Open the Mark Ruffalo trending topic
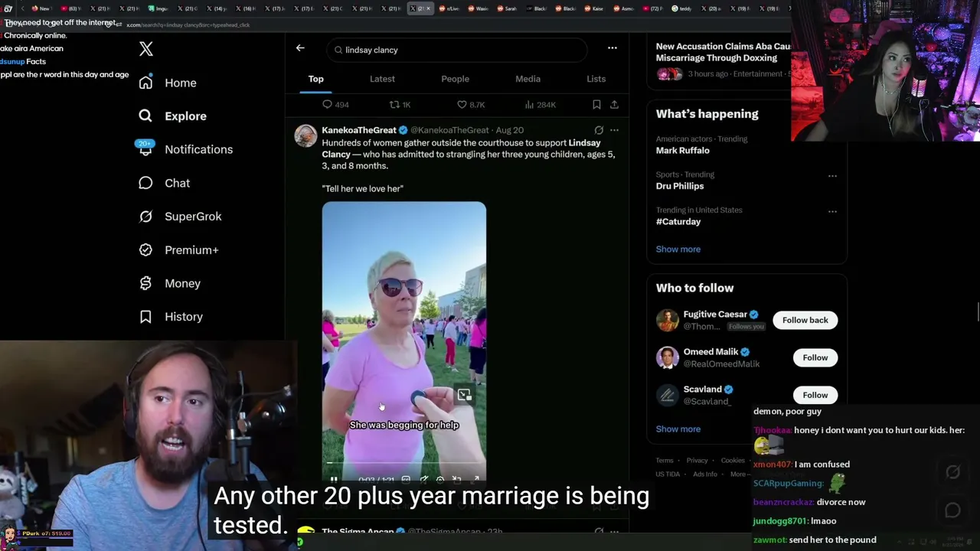The height and width of the screenshot is (551, 980). click(x=683, y=150)
